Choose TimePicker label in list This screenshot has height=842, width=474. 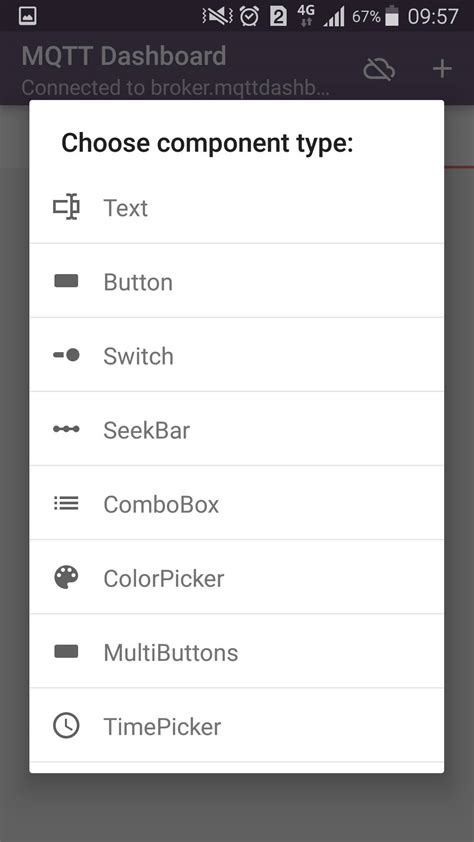click(162, 727)
